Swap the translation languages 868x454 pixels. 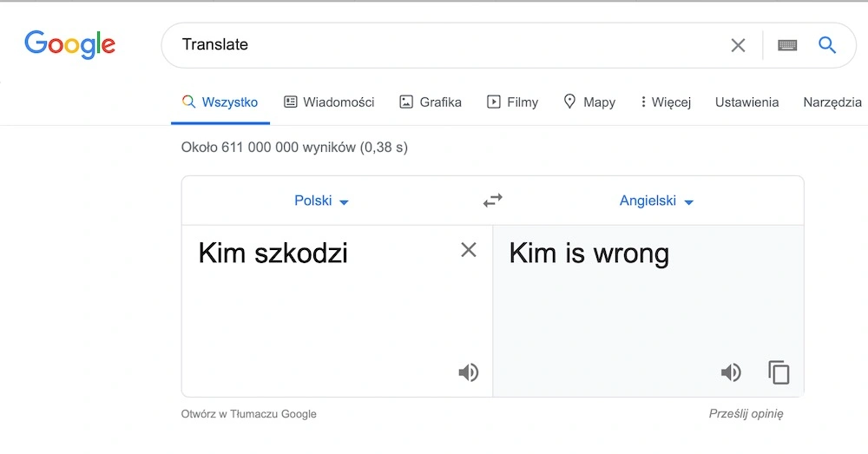pos(493,201)
